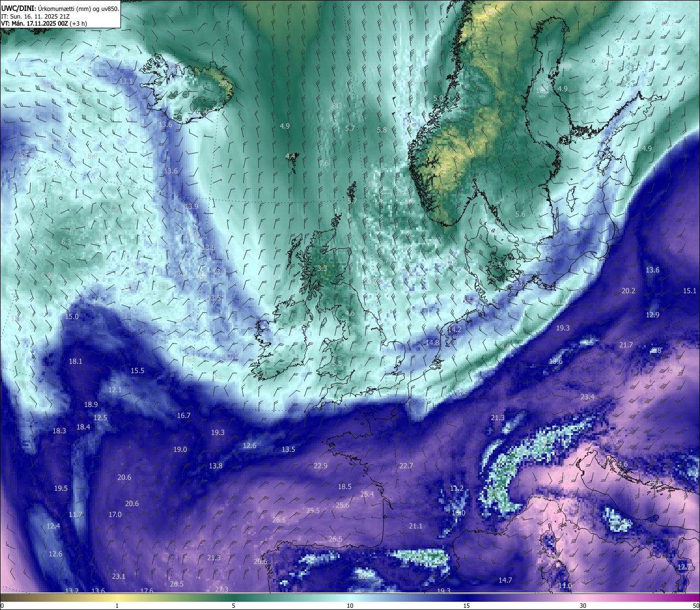
Task: Click the 12.9 value on the map
Action: pos(652,315)
